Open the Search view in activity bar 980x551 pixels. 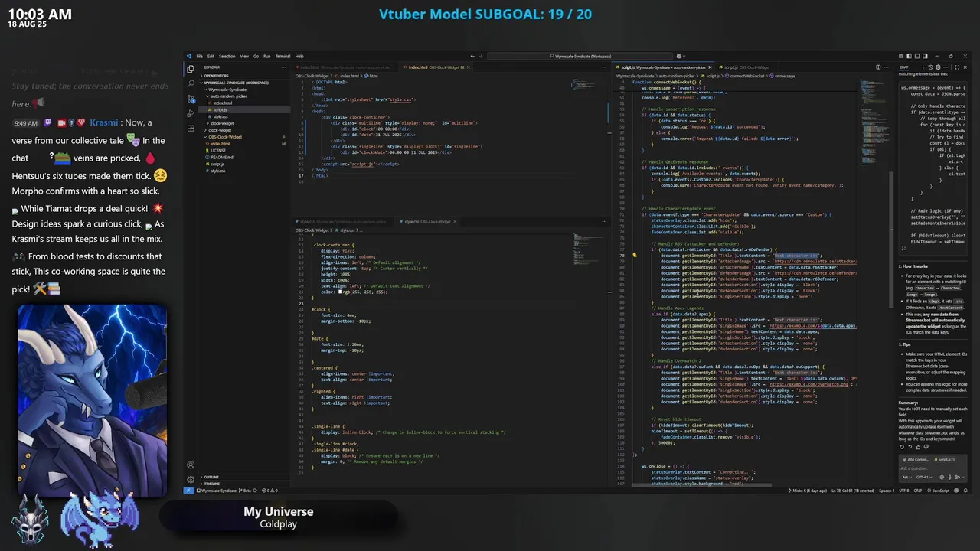click(191, 83)
